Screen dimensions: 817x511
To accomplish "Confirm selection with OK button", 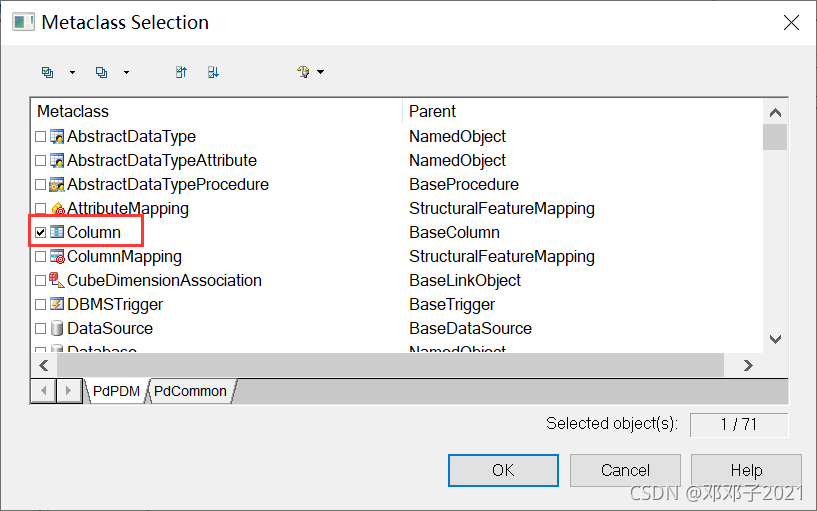I will [503, 470].
